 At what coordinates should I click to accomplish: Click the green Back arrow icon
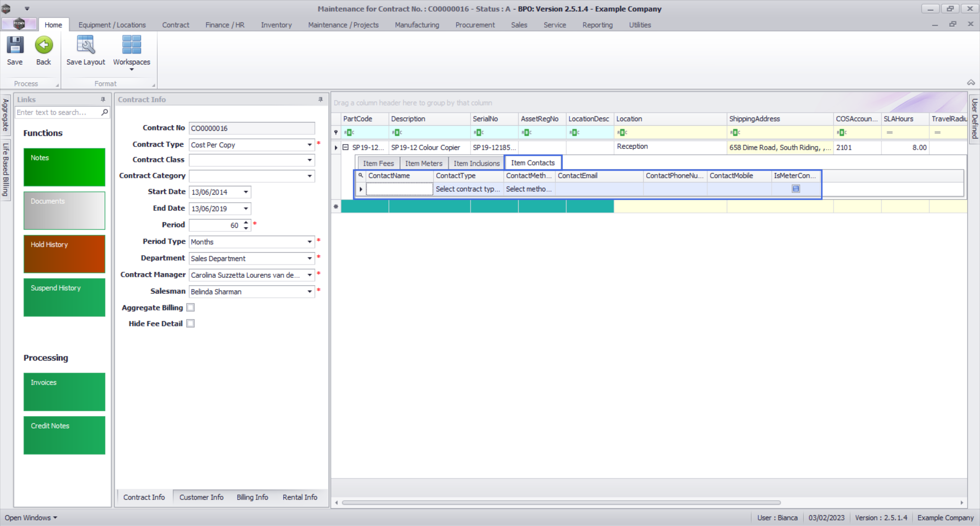click(44, 45)
